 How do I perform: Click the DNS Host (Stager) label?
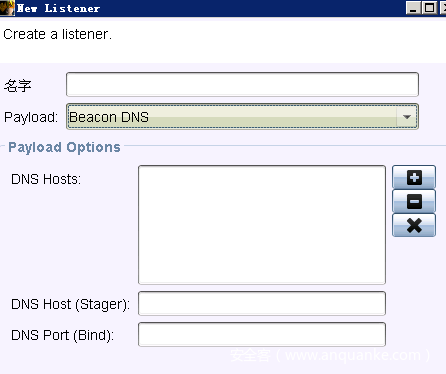point(70,304)
